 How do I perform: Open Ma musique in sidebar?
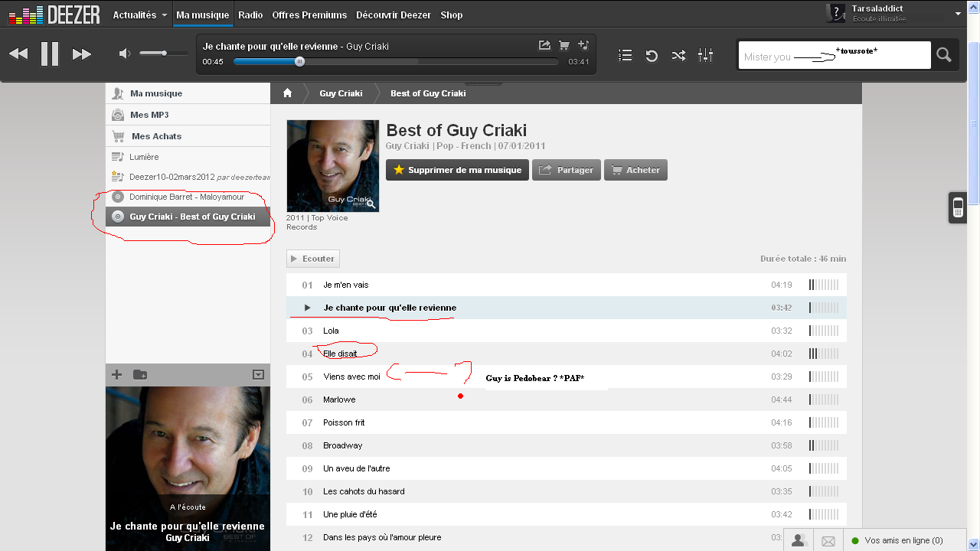[x=188, y=93]
